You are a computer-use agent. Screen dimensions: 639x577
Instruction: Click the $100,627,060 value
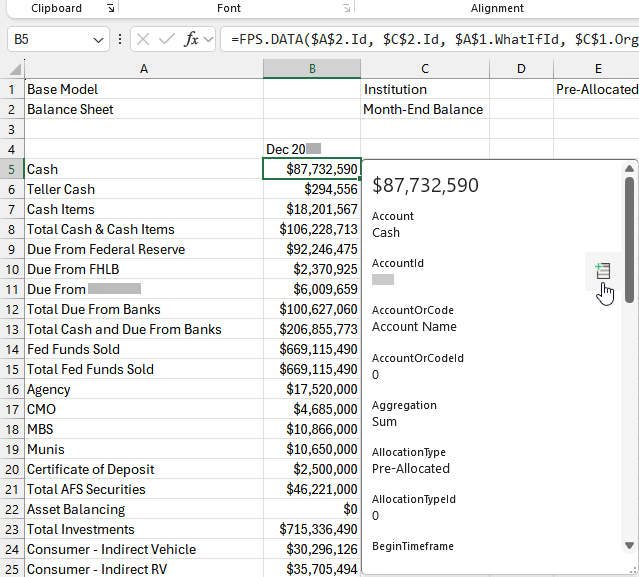point(318,309)
